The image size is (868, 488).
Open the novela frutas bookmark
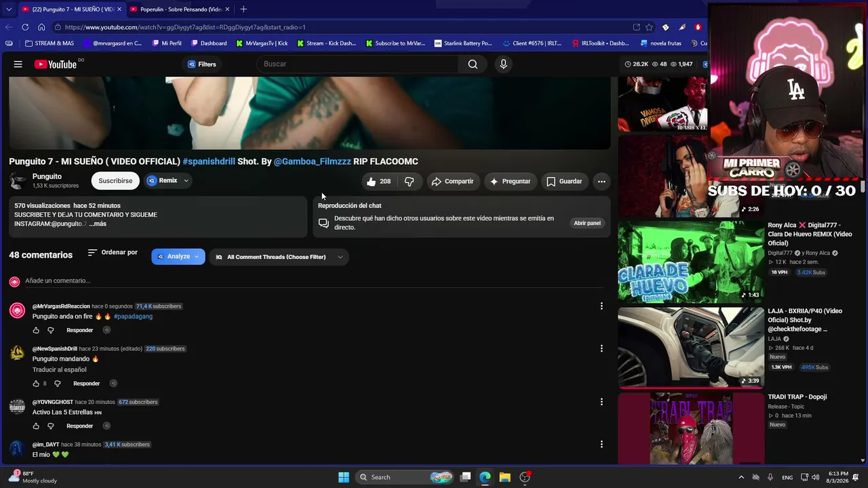pyautogui.click(x=661, y=43)
